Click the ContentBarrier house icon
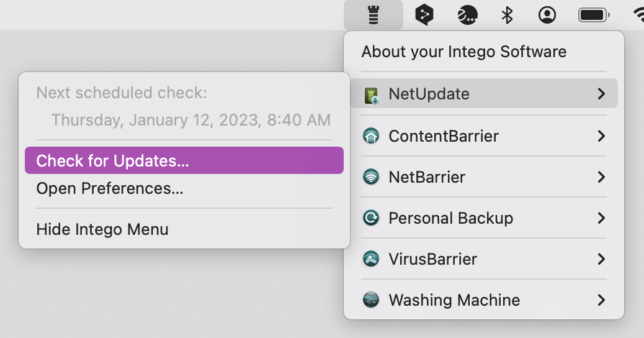 pos(371,135)
